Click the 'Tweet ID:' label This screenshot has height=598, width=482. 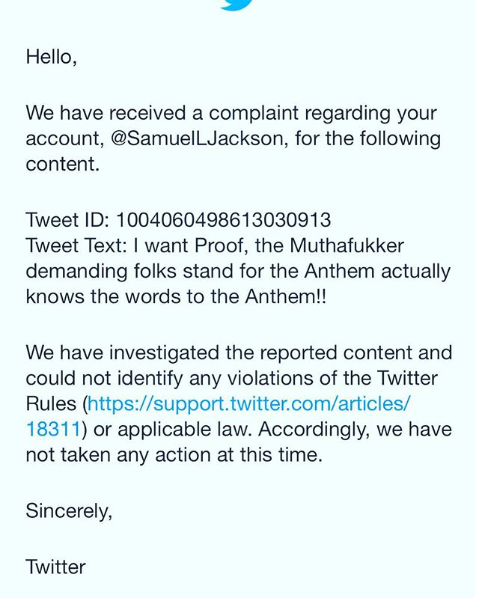(x=68, y=220)
